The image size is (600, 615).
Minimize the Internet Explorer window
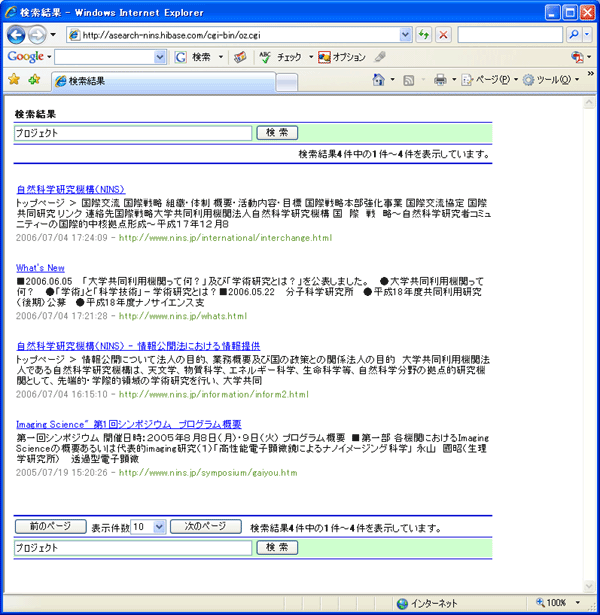coord(552,13)
